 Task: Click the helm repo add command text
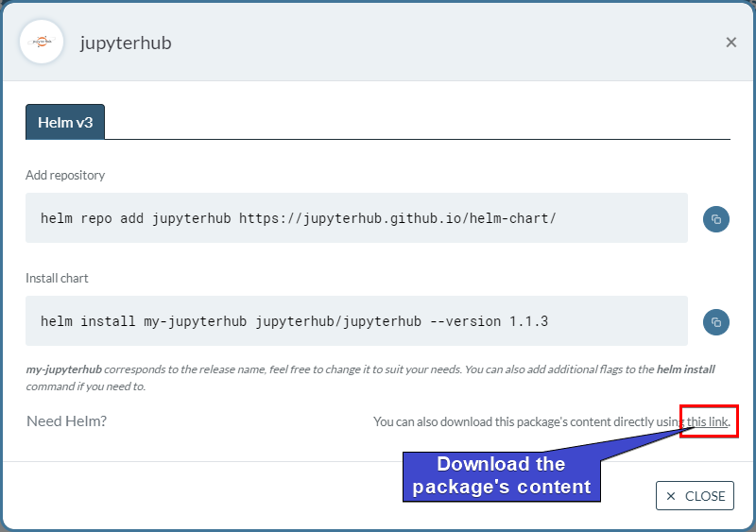[x=298, y=218]
